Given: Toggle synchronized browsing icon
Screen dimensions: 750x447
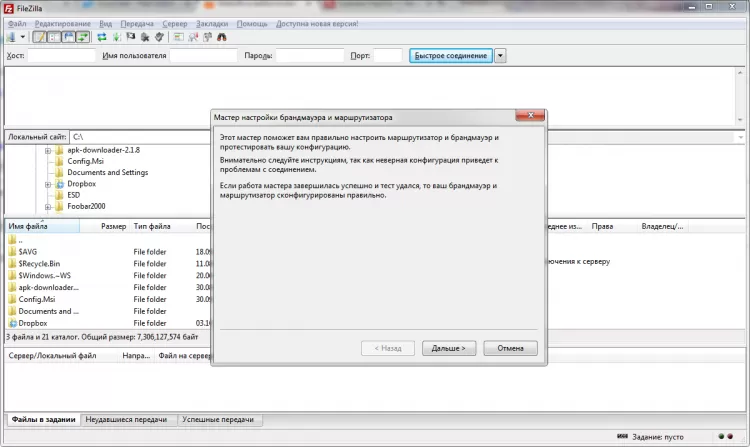Looking at the screenshot, I should click(207, 37).
